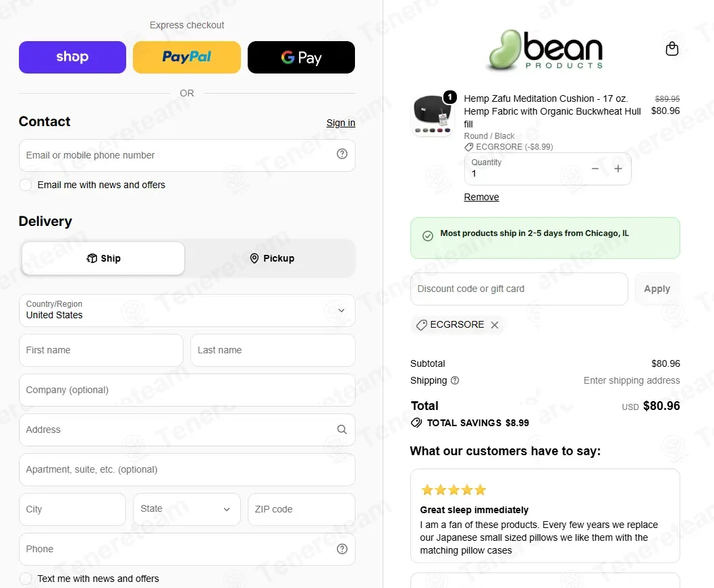Decrease quantity with the minus icon

tap(595, 169)
